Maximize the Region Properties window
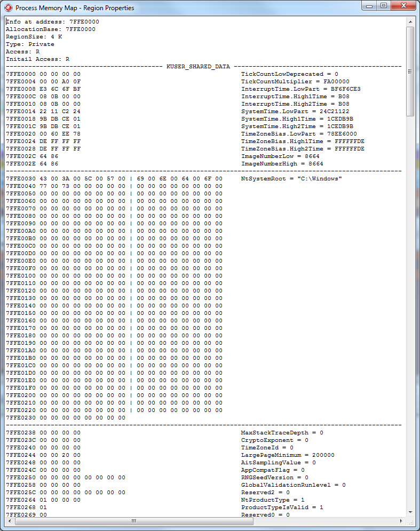This screenshot has width=420, height=531. (383, 6)
